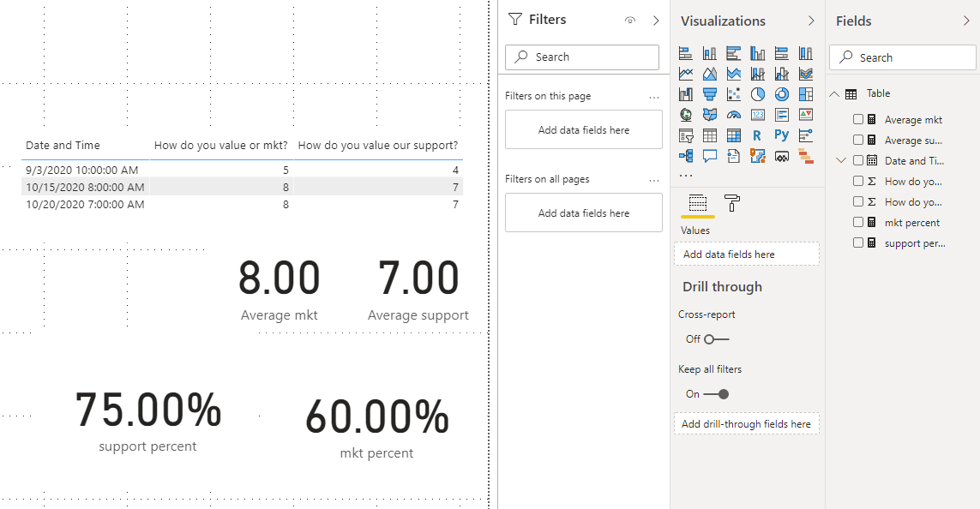Viewport: 980px width, 509px height.
Task: Click the Filters pane search box
Action: 582,57
